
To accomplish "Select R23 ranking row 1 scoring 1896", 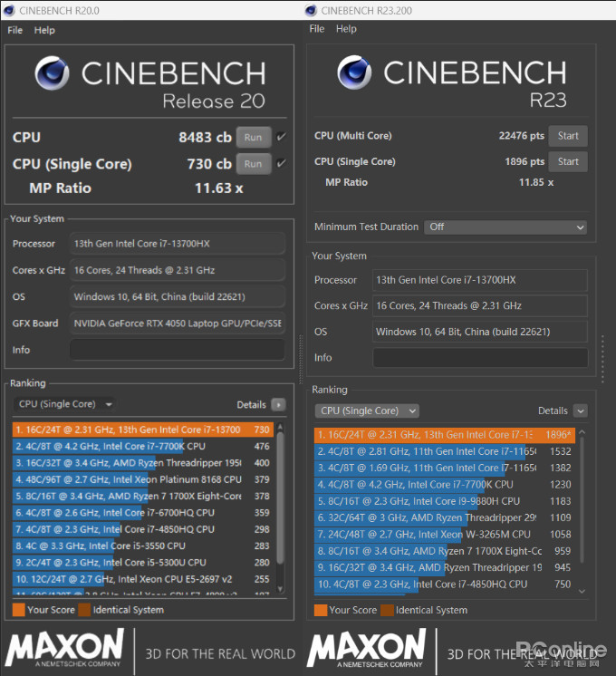I will point(445,435).
